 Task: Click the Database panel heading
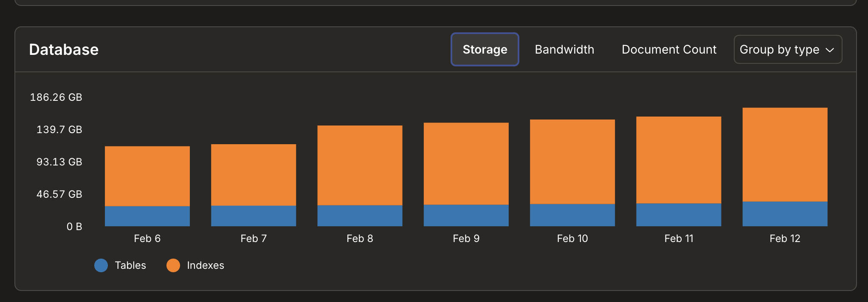64,50
